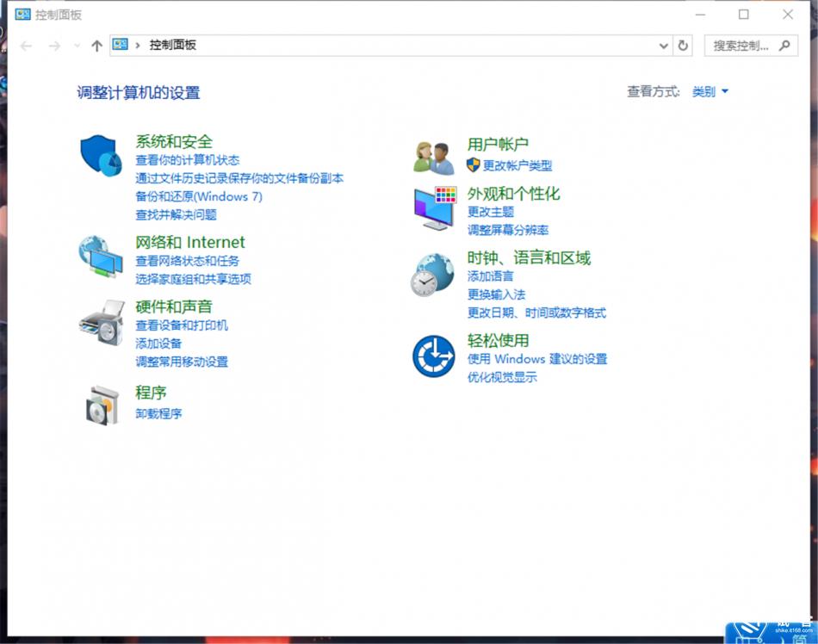818x644 pixels.
Task: Open the 查看方式 类别 dropdown
Action: pos(710,91)
